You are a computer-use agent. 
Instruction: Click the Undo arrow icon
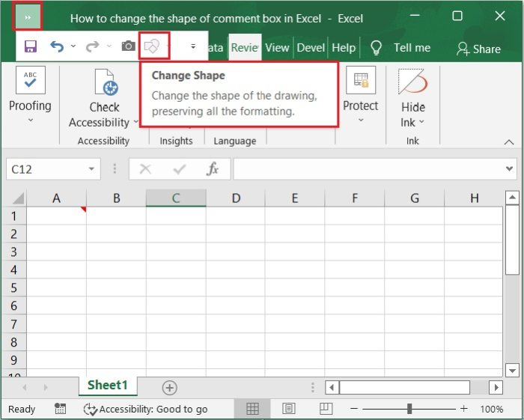(57, 46)
